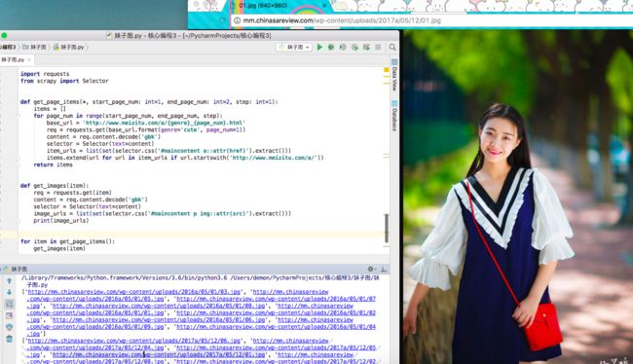This screenshot has width=633, height=364.
Task: Click the grey stop button icon
Action: 378,48
